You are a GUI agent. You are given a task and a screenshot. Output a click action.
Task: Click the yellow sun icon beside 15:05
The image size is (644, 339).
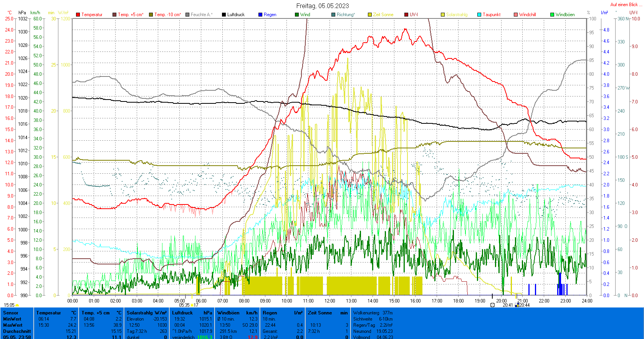17,305
